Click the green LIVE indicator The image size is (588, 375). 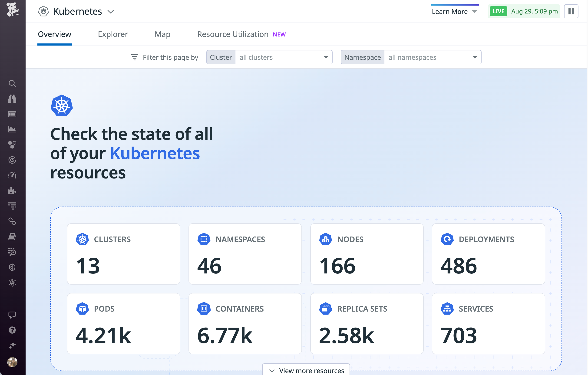pos(498,11)
